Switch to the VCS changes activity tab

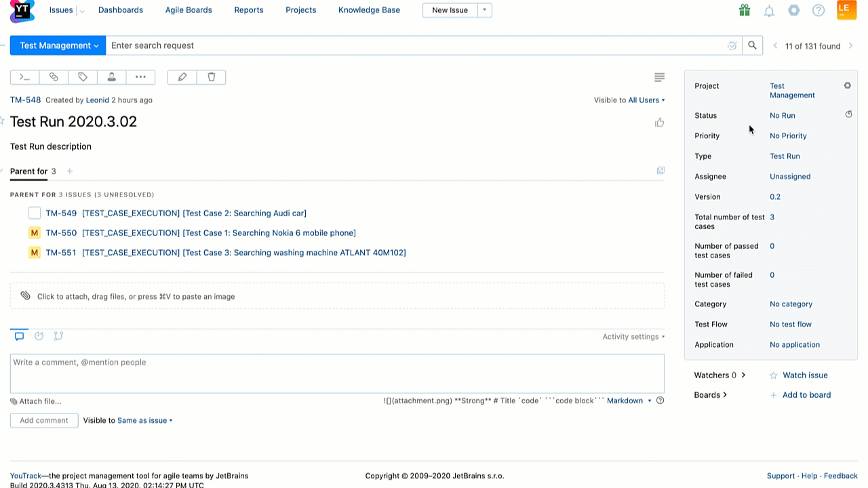coord(58,336)
